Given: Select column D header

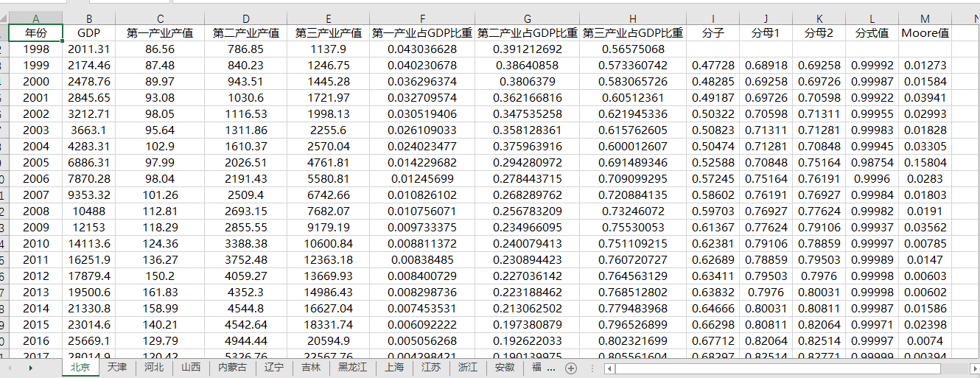Looking at the screenshot, I should (246, 18).
